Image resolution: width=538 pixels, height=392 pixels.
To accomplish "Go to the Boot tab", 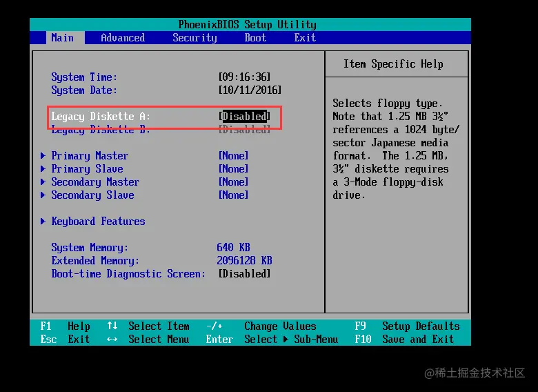I will coord(255,38).
